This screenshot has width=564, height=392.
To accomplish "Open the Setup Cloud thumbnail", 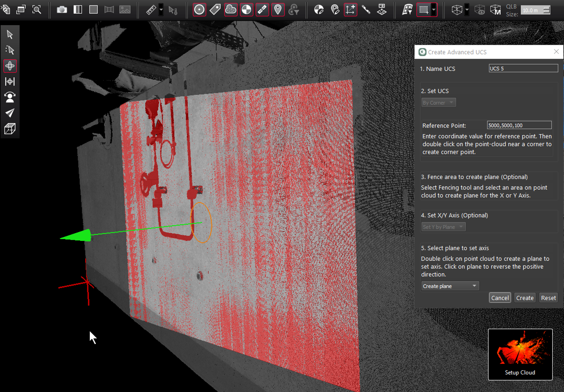I will tap(520, 354).
